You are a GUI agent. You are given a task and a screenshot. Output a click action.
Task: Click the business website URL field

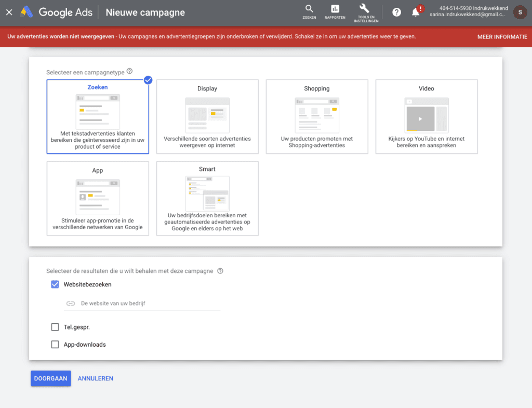click(145, 303)
